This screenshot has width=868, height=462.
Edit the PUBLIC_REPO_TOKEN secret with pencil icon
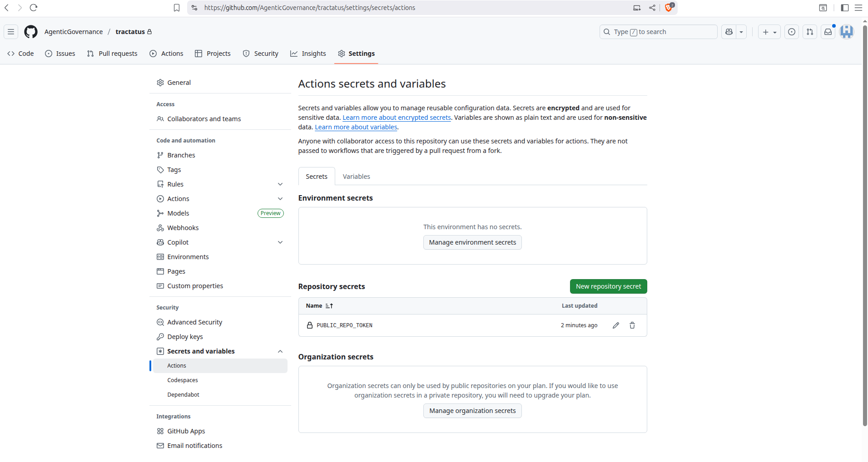click(x=615, y=325)
